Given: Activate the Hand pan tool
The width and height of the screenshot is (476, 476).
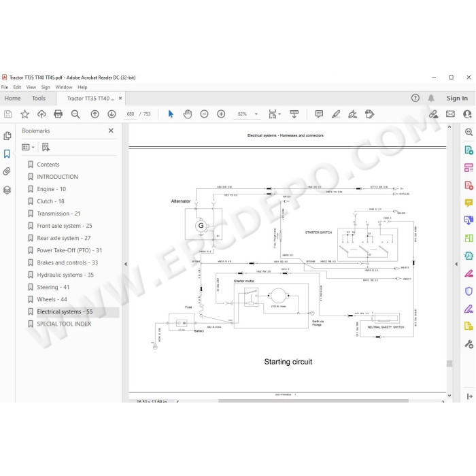Looking at the screenshot, I should pyautogui.click(x=188, y=114).
